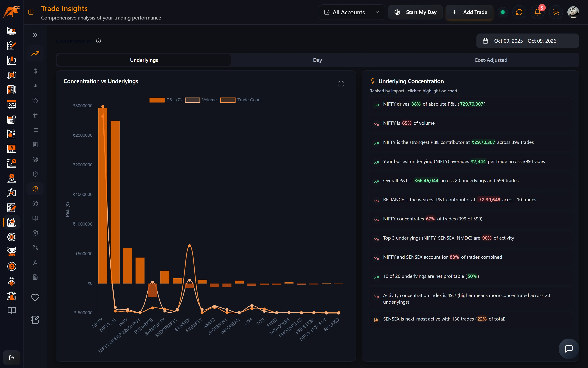The image size is (588, 368).
Task: Expand the secondary sidebar with double chevron
Action: [35, 35]
